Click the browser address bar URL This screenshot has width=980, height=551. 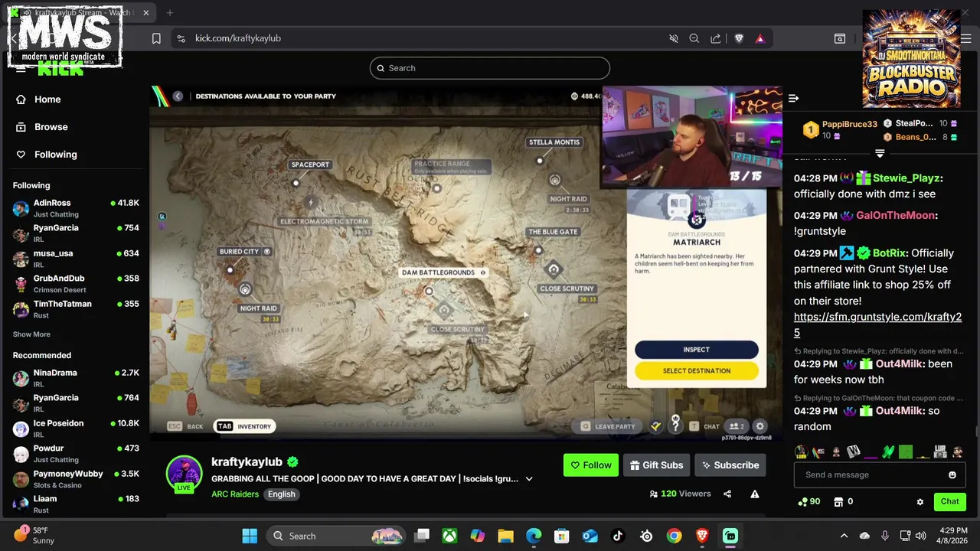tap(238, 38)
